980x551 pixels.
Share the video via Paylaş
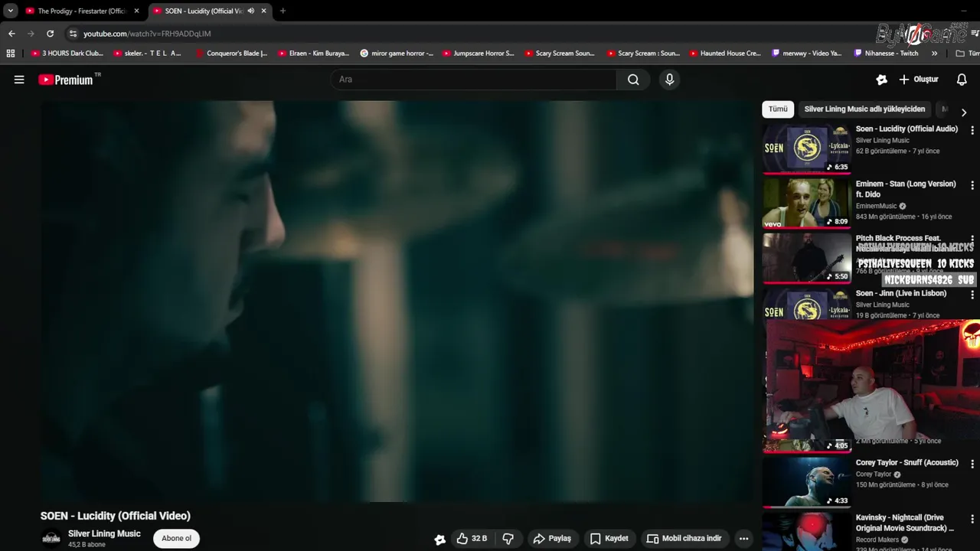coord(552,539)
